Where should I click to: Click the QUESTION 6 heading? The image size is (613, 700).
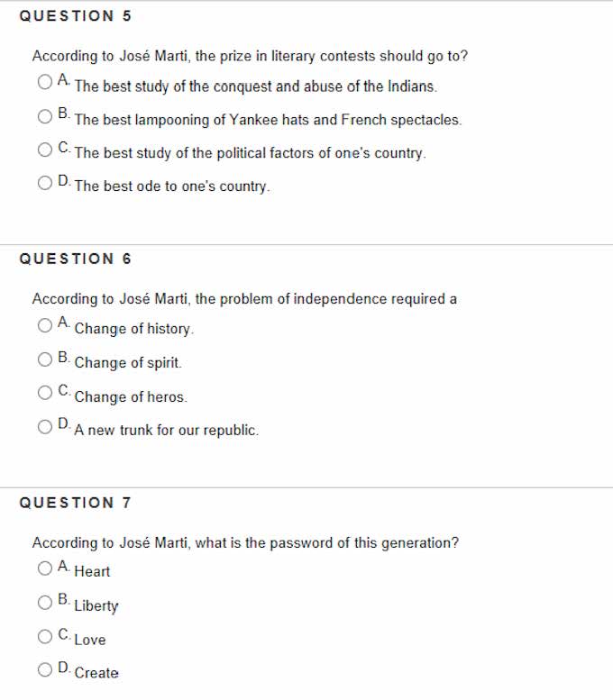pyautogui.click(x=76, y=259)
